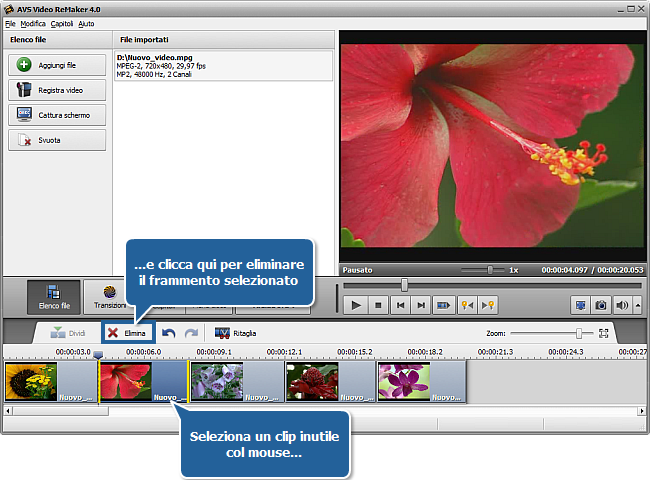Switch to the Elenco file panel

coord(54,297)
